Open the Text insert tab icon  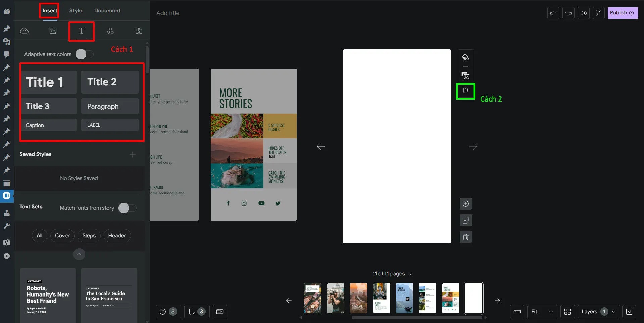click(81, 31)
